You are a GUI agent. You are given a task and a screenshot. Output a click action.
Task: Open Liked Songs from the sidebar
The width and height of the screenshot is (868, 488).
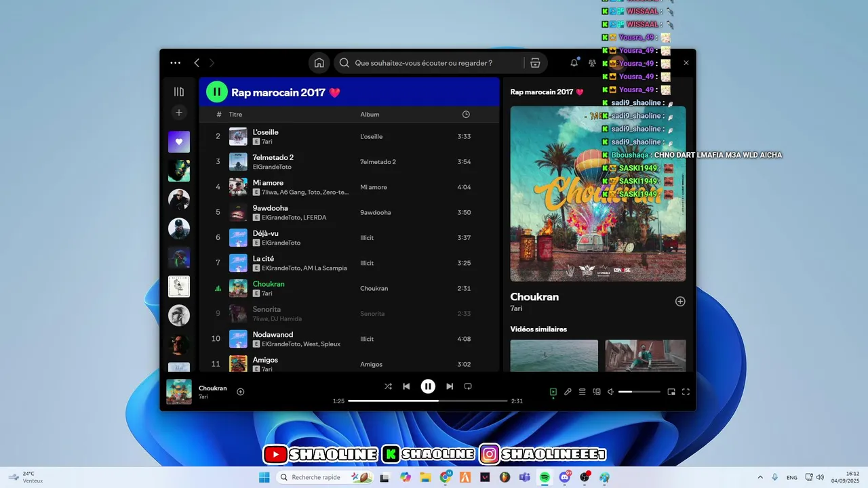179,142
